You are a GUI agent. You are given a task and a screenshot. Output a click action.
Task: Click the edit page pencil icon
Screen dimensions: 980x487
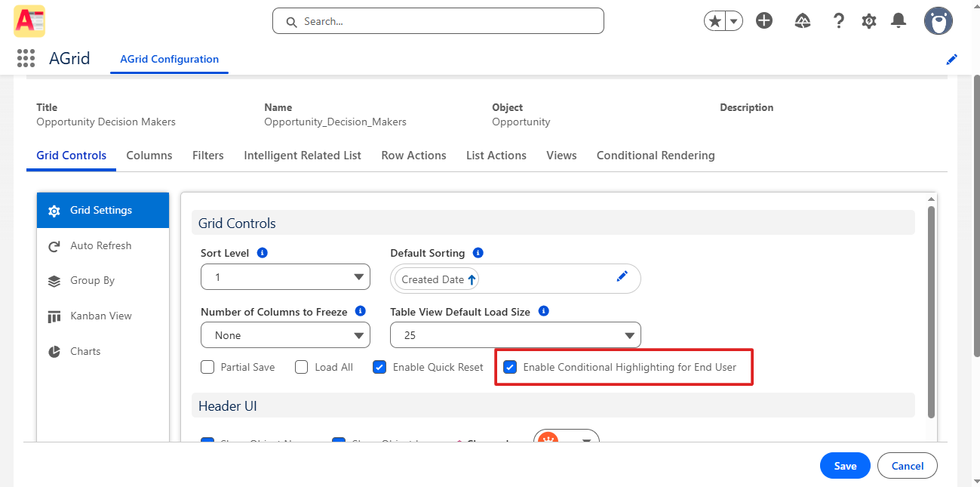952,59
